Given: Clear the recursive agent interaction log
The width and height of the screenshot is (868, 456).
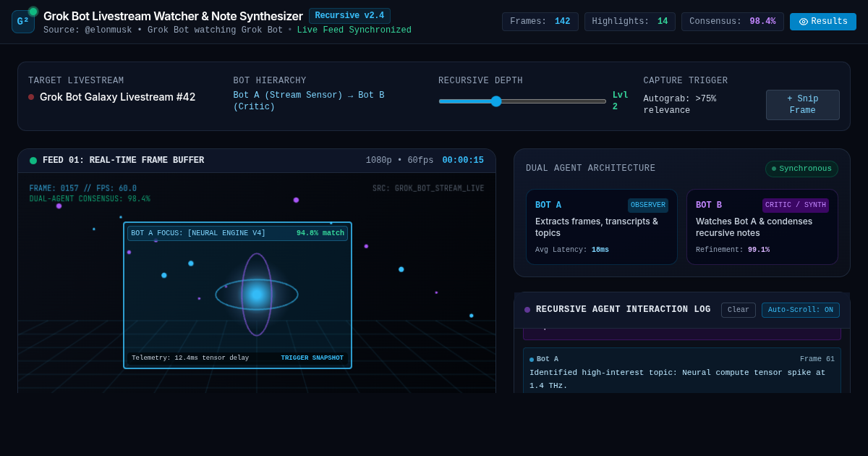Looking at the screenshot, I should 739,310.
